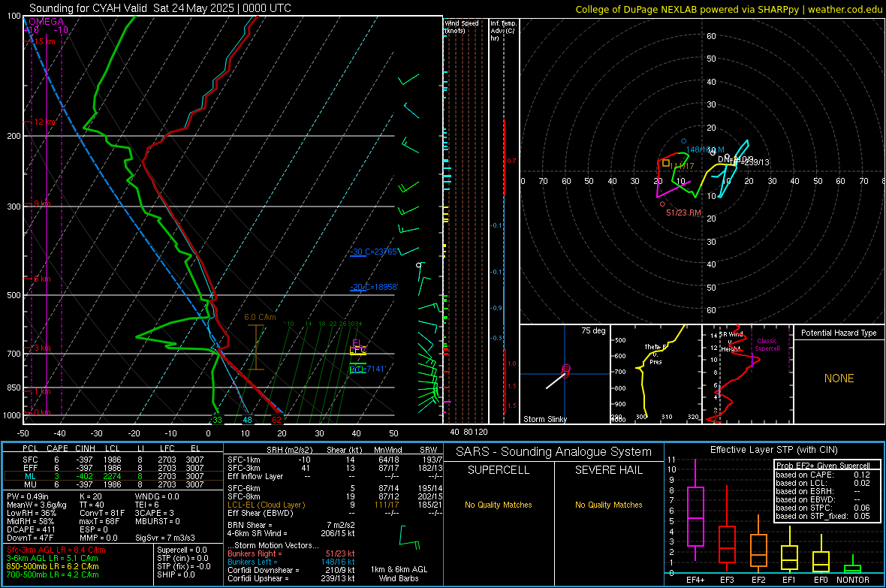Click the surface wet-bulb value 48

point(247,420)
